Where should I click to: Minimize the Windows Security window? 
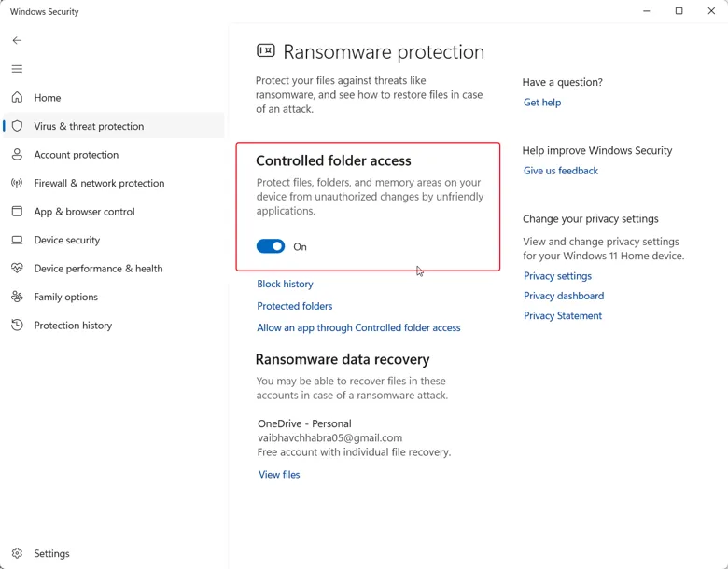pyautogui.click(x=646, y=10)
